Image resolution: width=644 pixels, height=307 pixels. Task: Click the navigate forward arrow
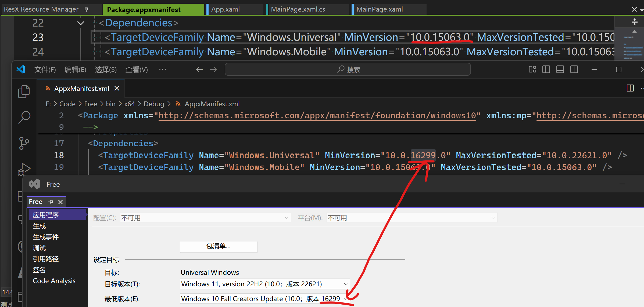213,69
